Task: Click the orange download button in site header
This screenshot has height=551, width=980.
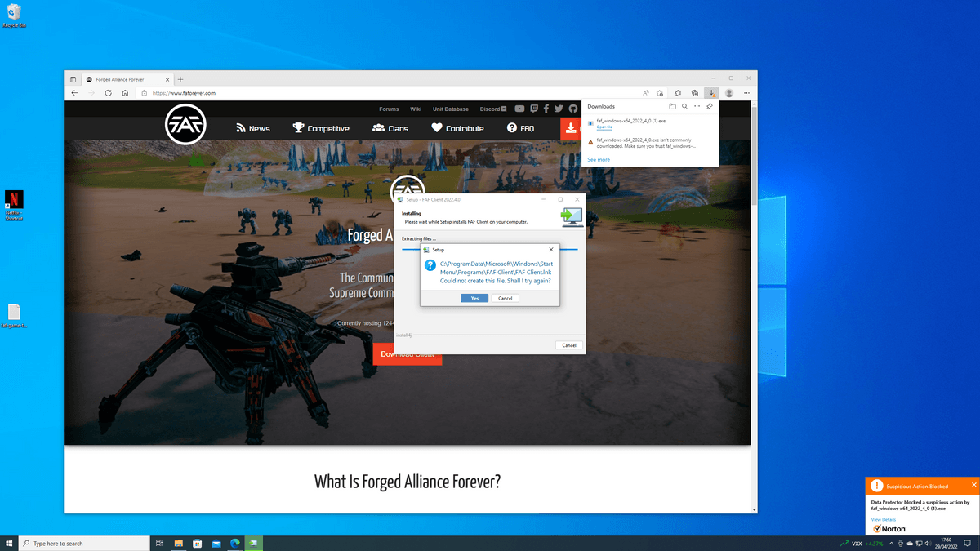Action: click(x=570, y=128)
